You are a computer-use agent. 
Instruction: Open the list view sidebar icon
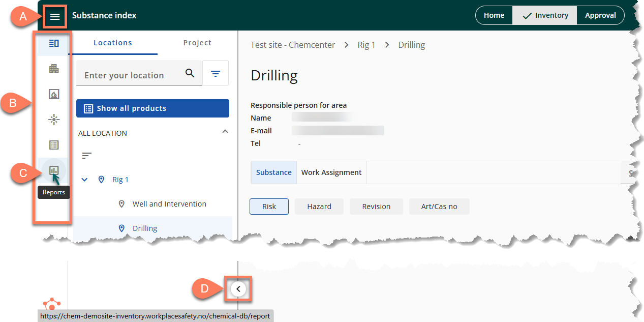(54, 145)
